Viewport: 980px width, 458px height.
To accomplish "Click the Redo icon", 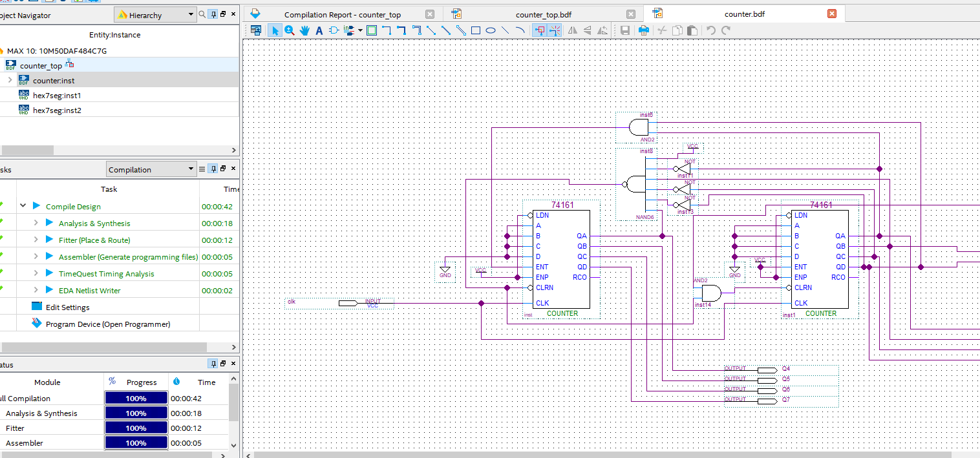I will pyautogui.click(x=725, y=30).
